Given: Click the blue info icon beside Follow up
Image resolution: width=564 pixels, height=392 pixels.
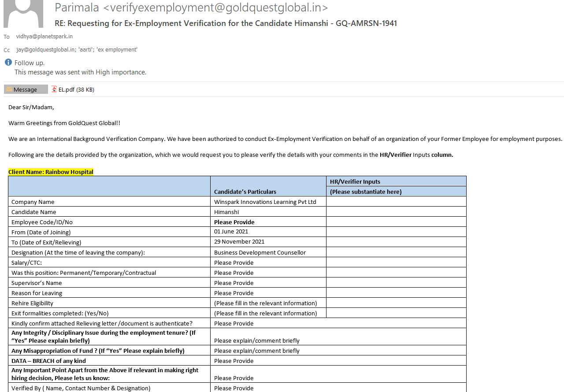Looking at the screenshot, I should [x=8, y=63].
